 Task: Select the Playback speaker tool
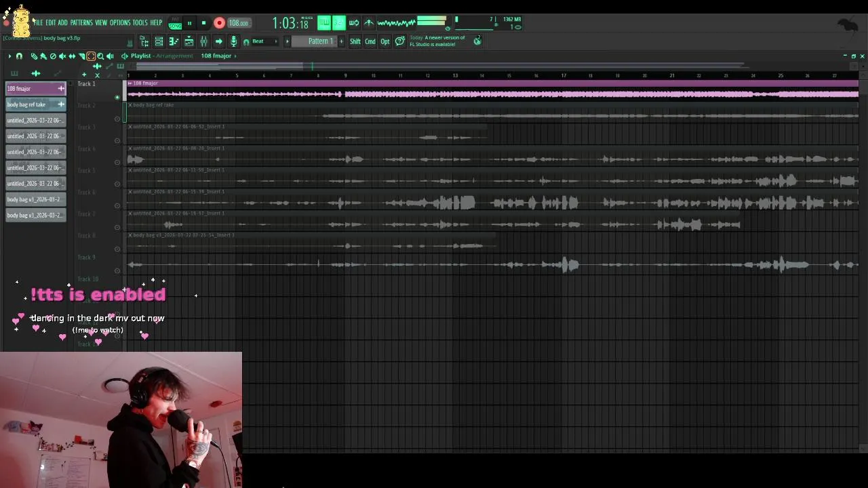tap(111, 56)
